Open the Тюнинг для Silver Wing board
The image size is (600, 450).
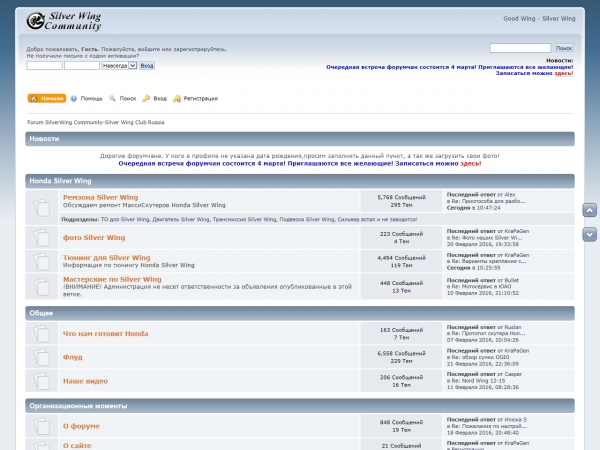tap(107, 258)
